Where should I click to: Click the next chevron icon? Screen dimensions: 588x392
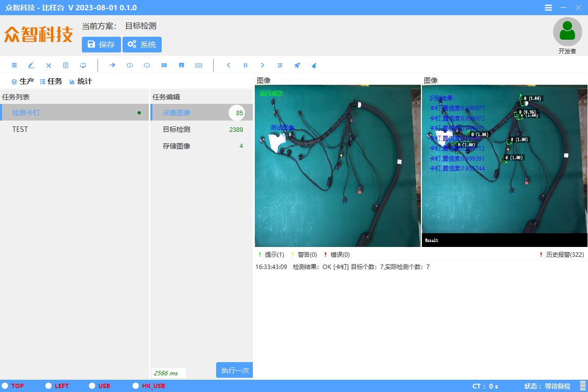[263, 65]
